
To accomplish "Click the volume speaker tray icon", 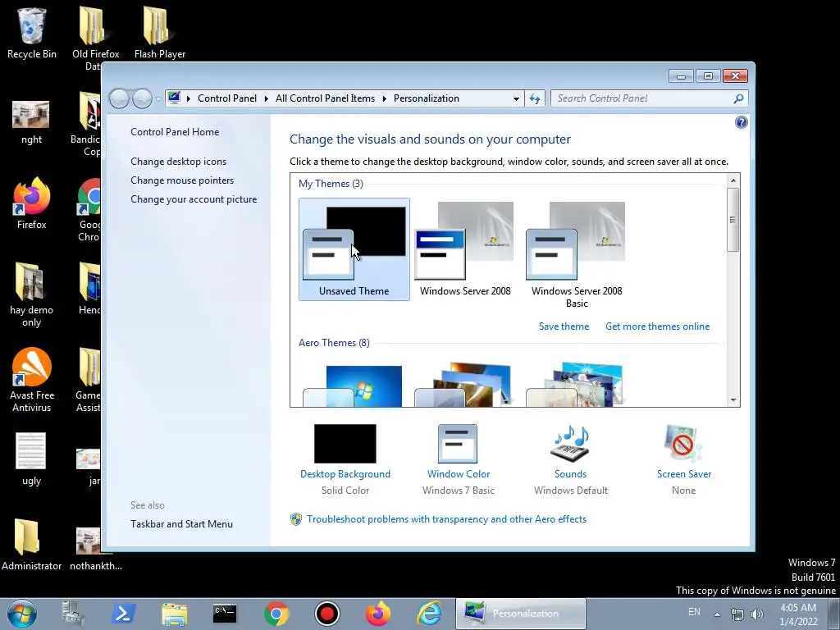I will tap(757, 614).
